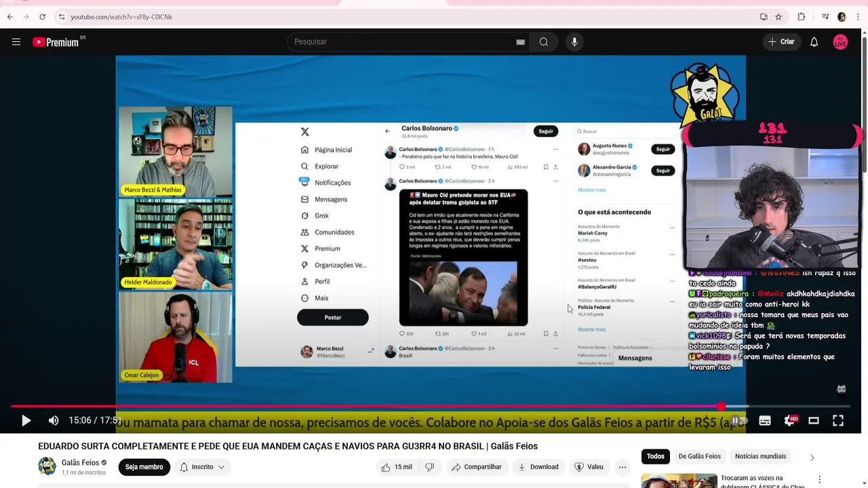The width and height of the screenshot is (868, 488).
Task: Open the LIVE account avatar menu
Action: (840, 42)
